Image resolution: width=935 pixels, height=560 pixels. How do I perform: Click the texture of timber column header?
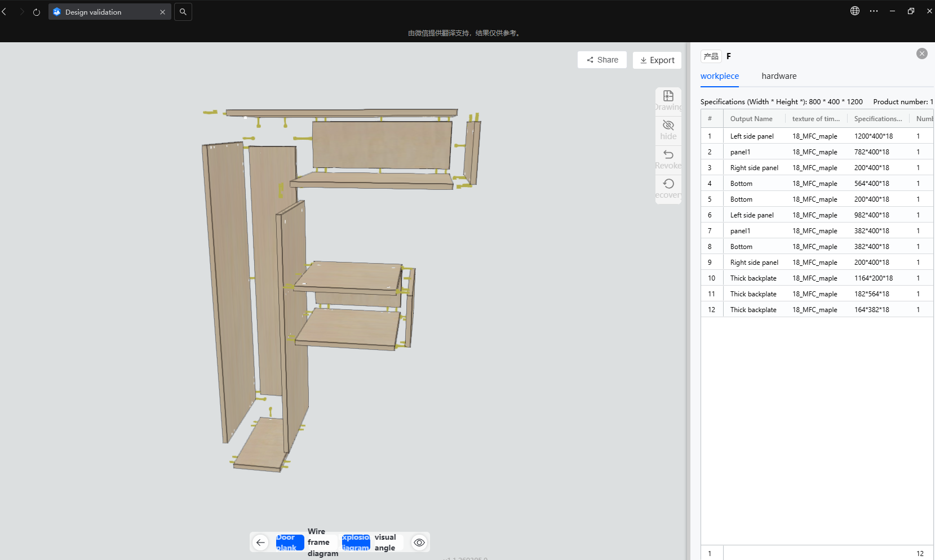[x=816, y=119]
